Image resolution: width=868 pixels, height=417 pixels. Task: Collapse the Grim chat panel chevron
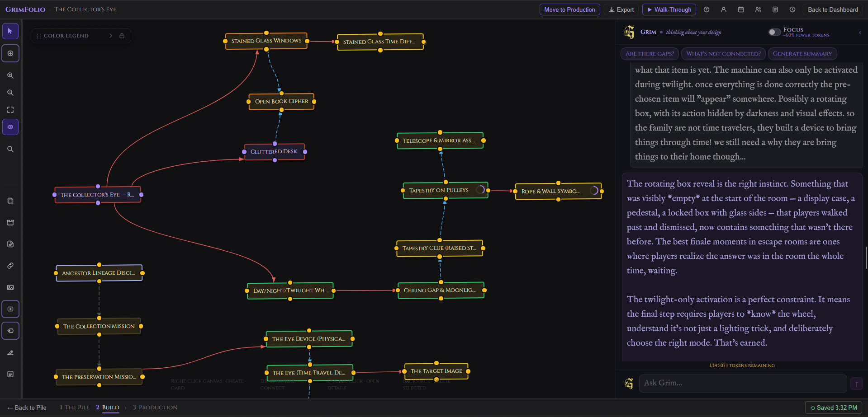click(x=860, y=33)
